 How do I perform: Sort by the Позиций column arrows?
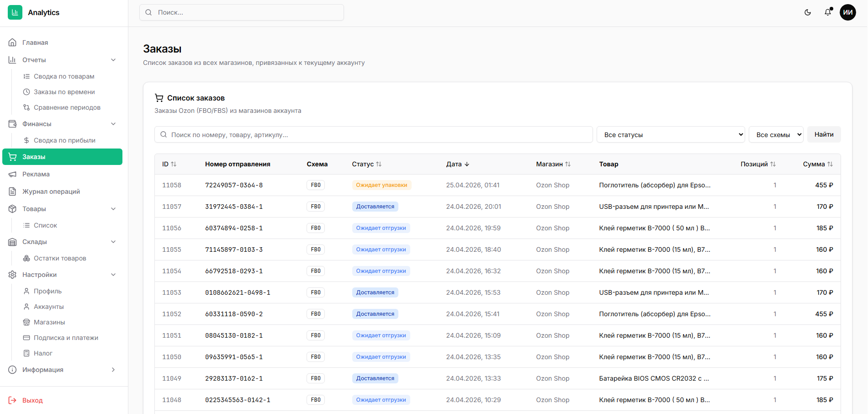pos(773,164)
